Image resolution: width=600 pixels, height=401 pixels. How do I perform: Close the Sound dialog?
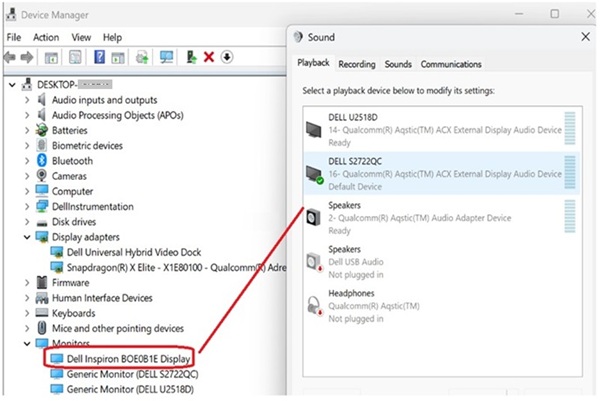pyautogui.click(x=585, y=37)
